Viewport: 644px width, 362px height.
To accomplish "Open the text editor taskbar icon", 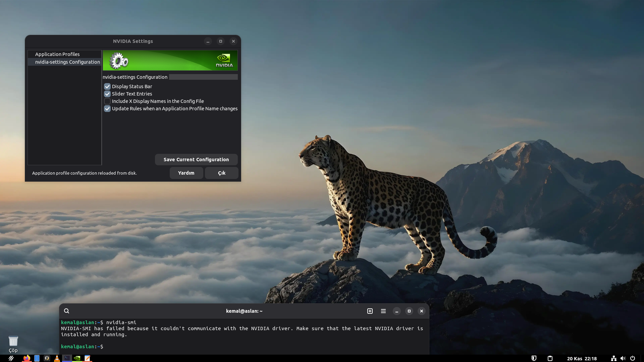I will point(87,358).
